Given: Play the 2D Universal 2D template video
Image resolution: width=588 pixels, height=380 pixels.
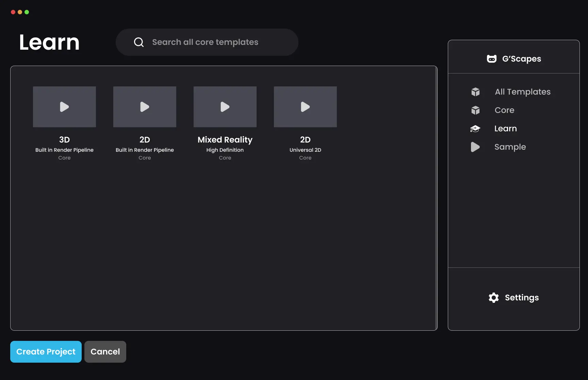Looking at the screenshot, I should point(305,107).
